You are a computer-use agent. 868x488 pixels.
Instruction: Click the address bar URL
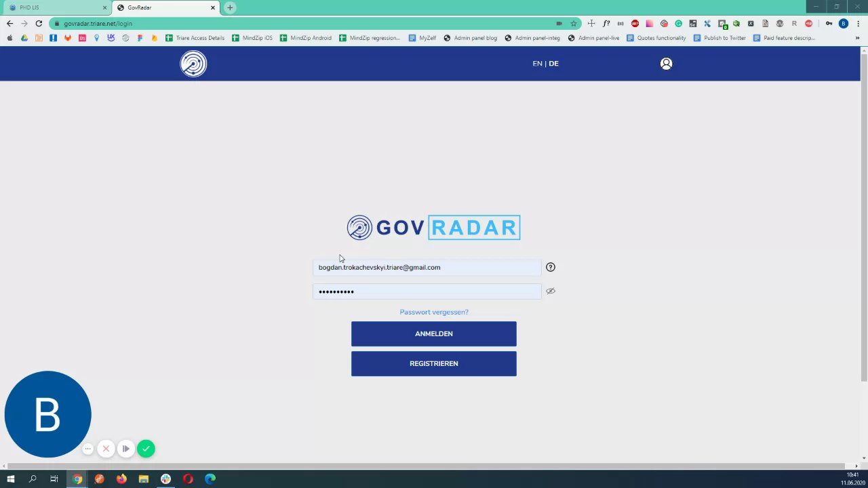pyautogui.click(x=98, y=24)
